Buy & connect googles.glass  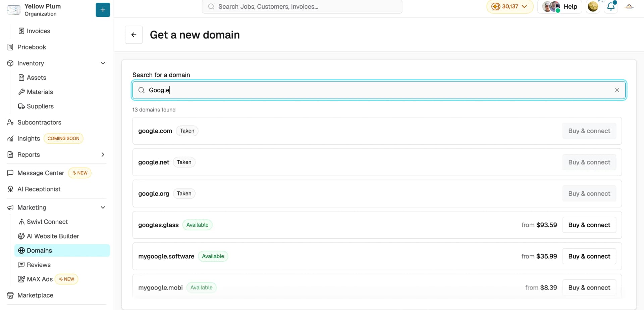pyautogui.click(x=589, y=225)
